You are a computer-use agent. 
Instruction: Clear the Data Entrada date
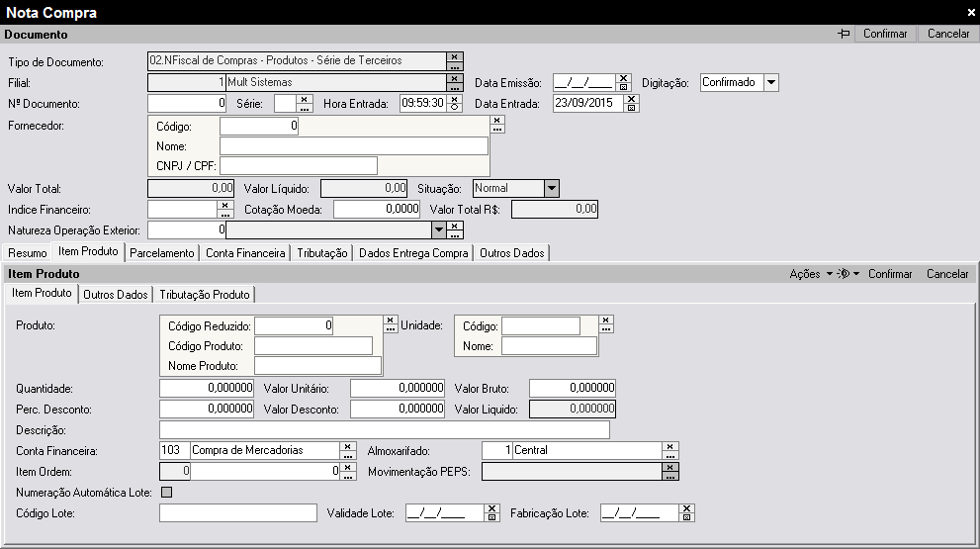(x=631, y=99)
